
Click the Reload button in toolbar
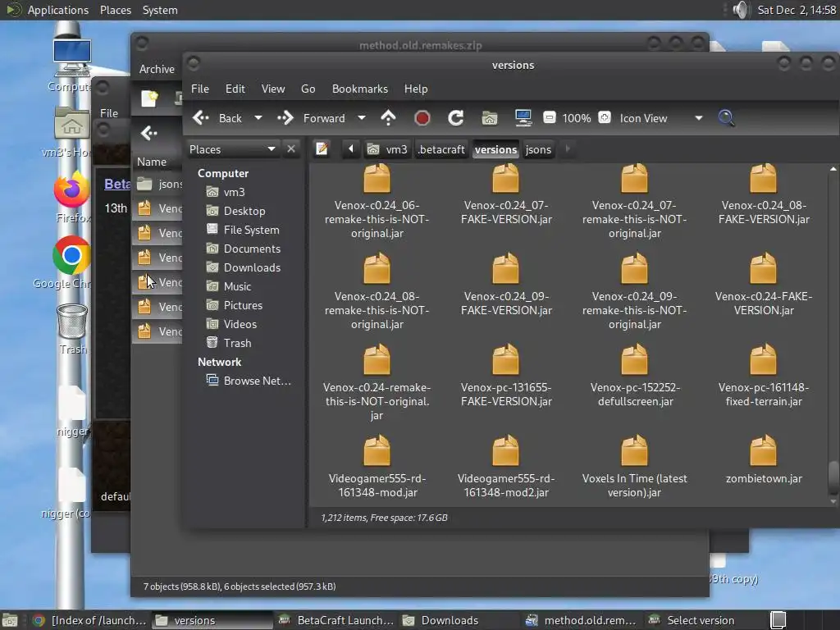[x=456, y=118]
